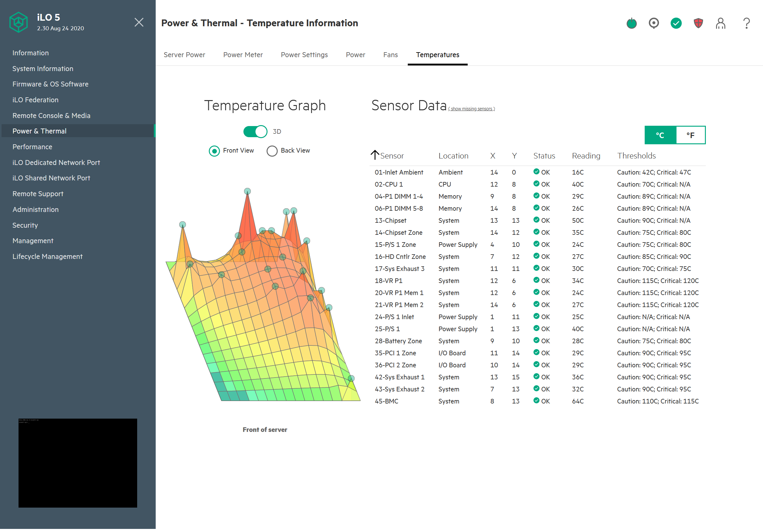Switch to the Fans tab
Screen dimensions: 763x532
click(390, 55)
